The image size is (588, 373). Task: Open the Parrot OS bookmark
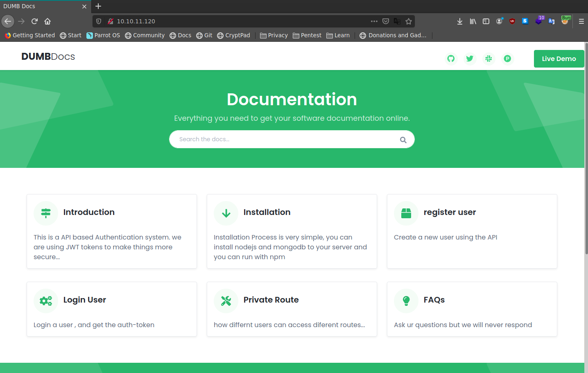pos(103,35)
